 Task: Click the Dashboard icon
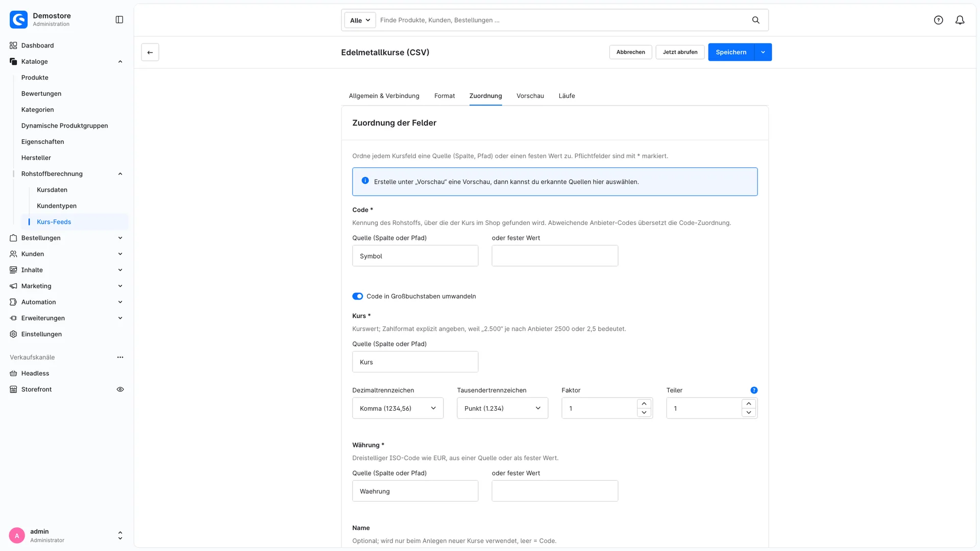tap(13, 45)
